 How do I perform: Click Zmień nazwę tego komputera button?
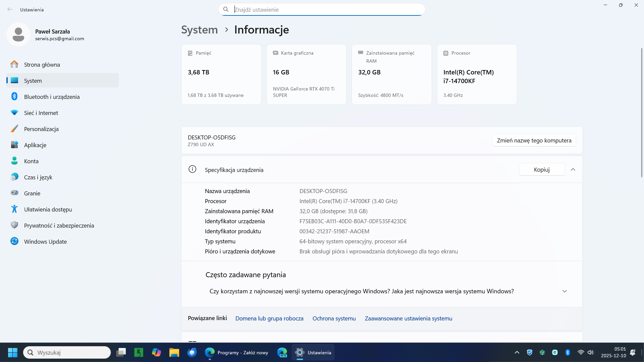point(534,140)
